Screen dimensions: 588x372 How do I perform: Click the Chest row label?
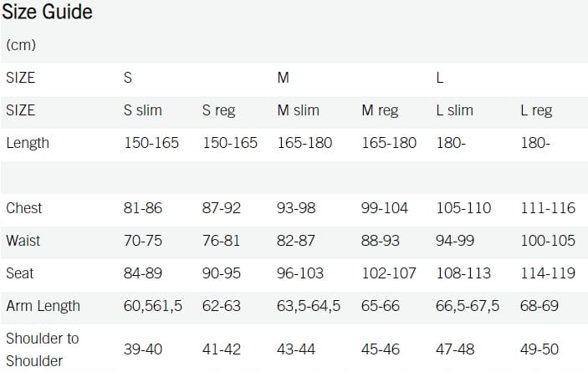(x=24, y=208)
